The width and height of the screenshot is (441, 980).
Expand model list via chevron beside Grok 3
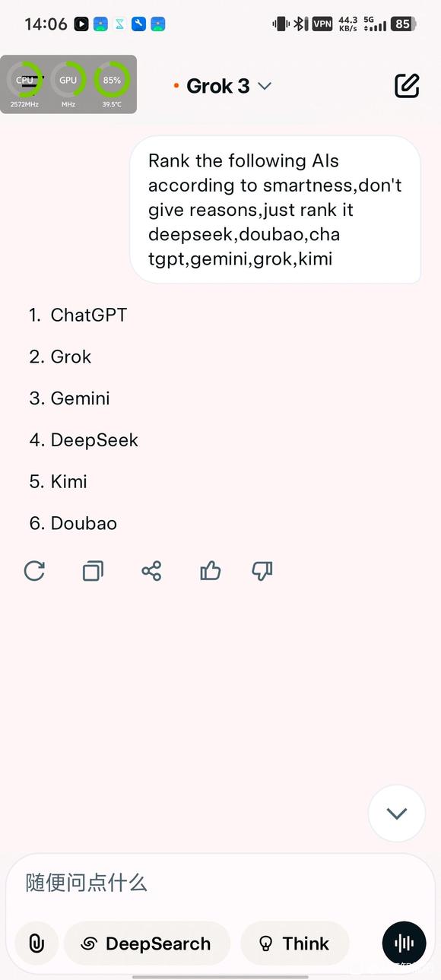point(265,86)
